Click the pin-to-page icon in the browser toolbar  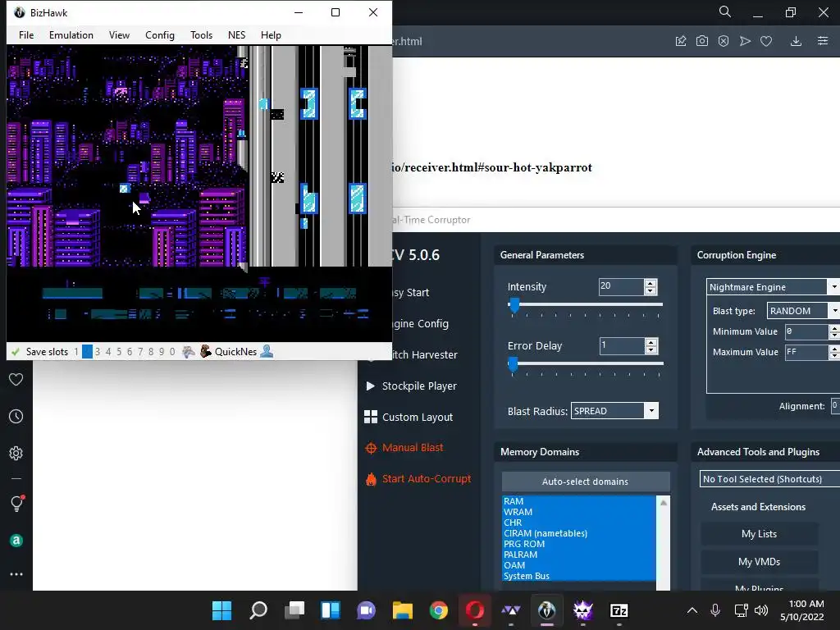tap(681, 41)
